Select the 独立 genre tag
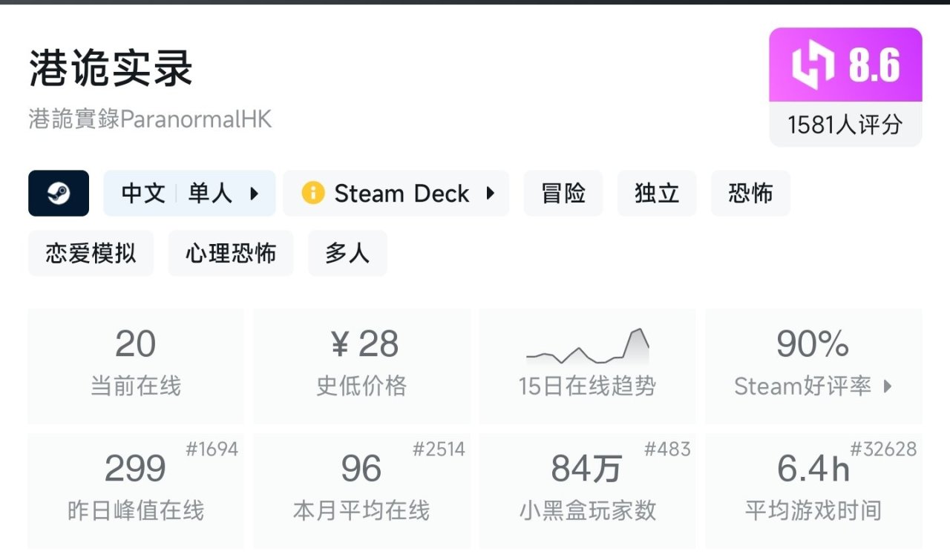The height and width of the screenshot is (560, 950). pyautogui.click(x=657, y=194)
